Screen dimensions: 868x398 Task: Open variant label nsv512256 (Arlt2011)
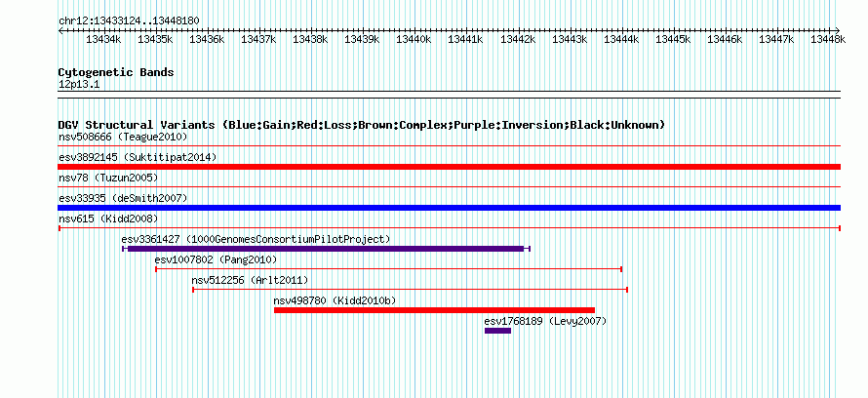point(250,280)
